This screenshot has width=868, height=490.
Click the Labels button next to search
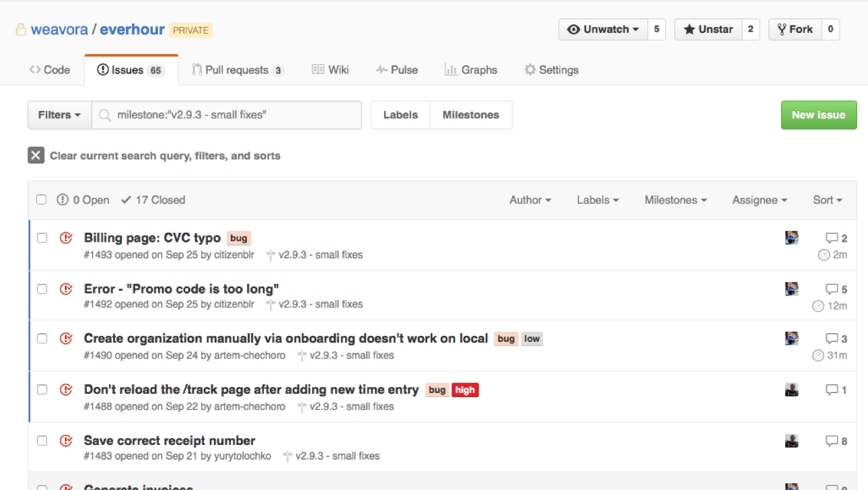click(400, 115)
